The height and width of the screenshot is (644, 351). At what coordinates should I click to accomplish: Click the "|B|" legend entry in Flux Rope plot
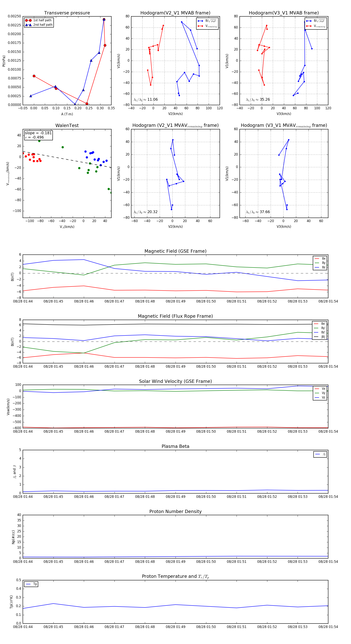point(320,337)
